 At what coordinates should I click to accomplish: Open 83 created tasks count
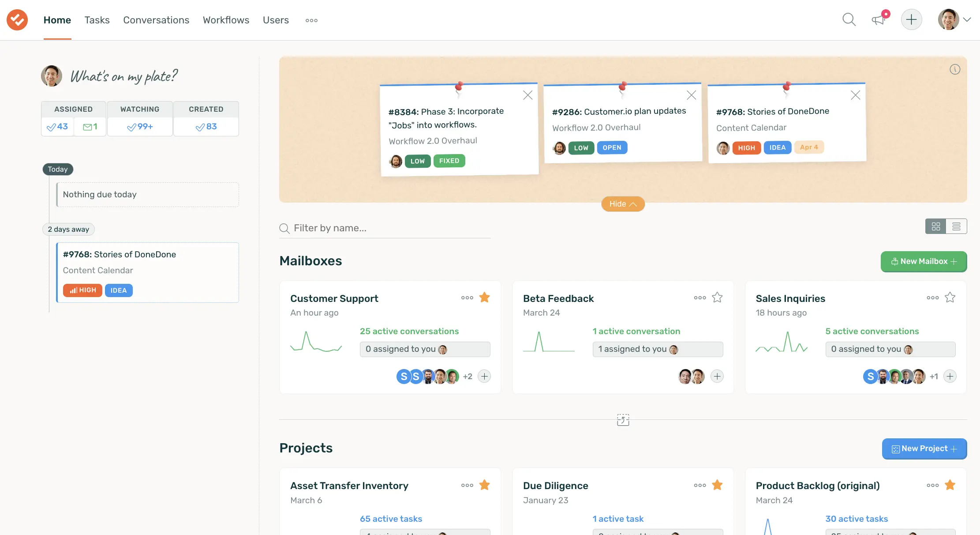(x=206, y=127)
